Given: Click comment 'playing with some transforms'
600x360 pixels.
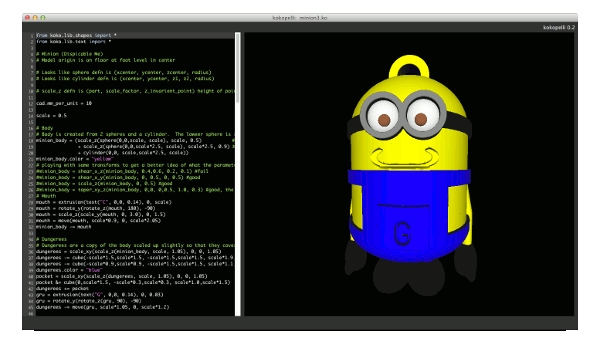Looking at the screenshot, I should tap(135, 165).
